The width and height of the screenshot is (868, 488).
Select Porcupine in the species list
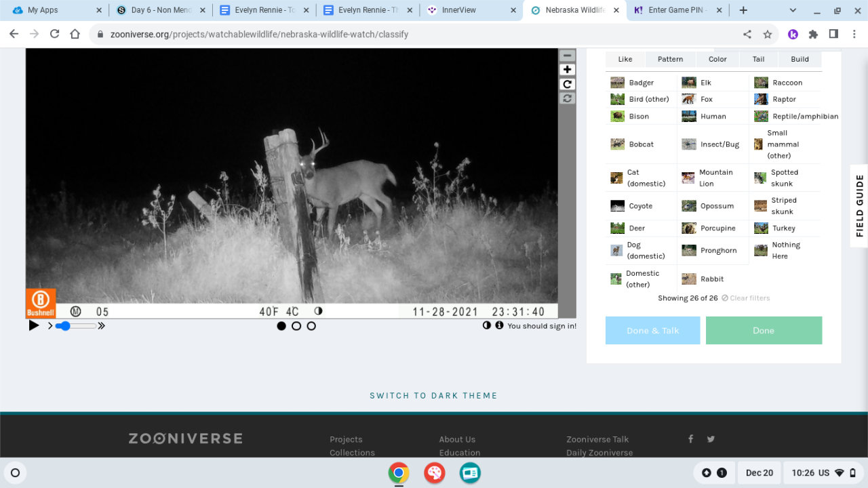pos(713,228)
